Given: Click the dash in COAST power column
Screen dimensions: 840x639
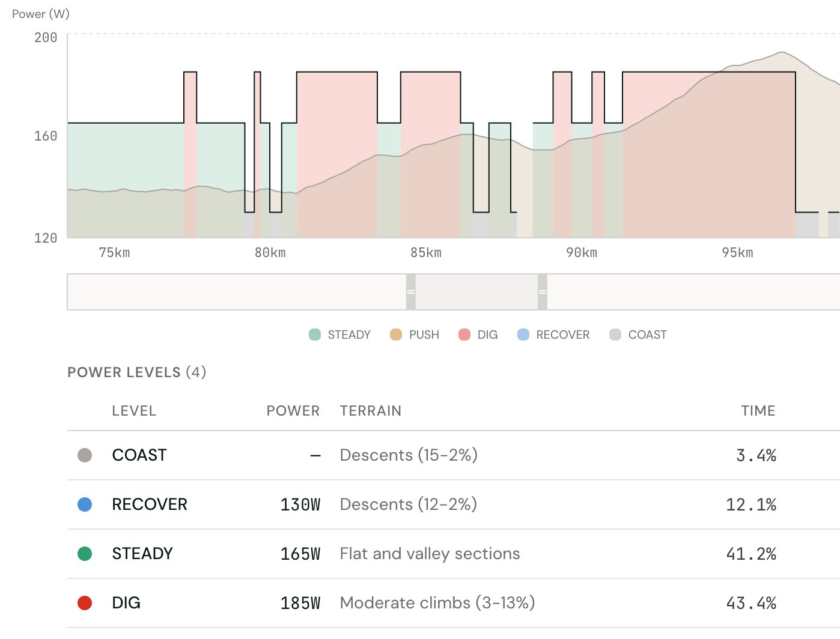Looking at the screenshot, I should [315, 456].
